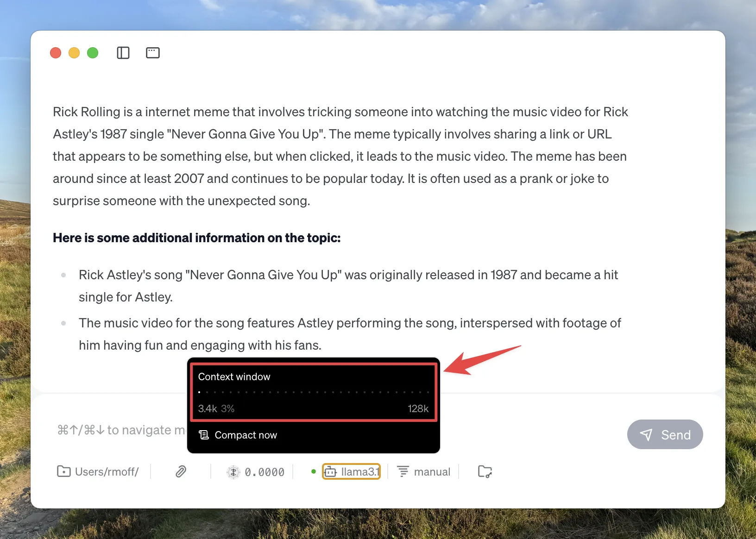Image resolution: width=756 pixels, height=539 pixels.
Task: Click the Context window heading in popup
Action: [234, 377]
